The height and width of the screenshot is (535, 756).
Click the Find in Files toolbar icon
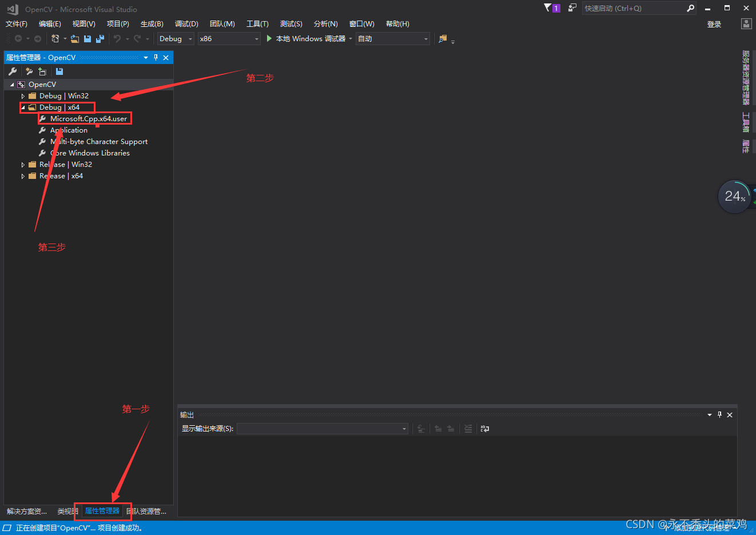443,39
